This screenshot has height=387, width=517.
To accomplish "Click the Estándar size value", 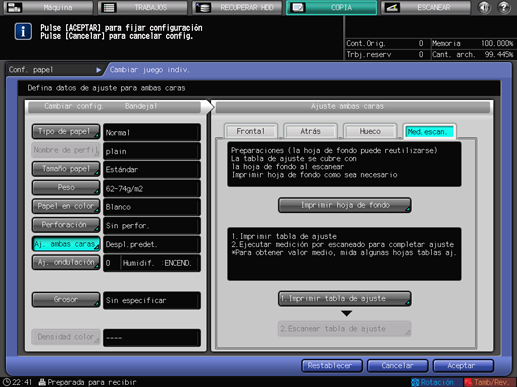I will click(152, 170).
